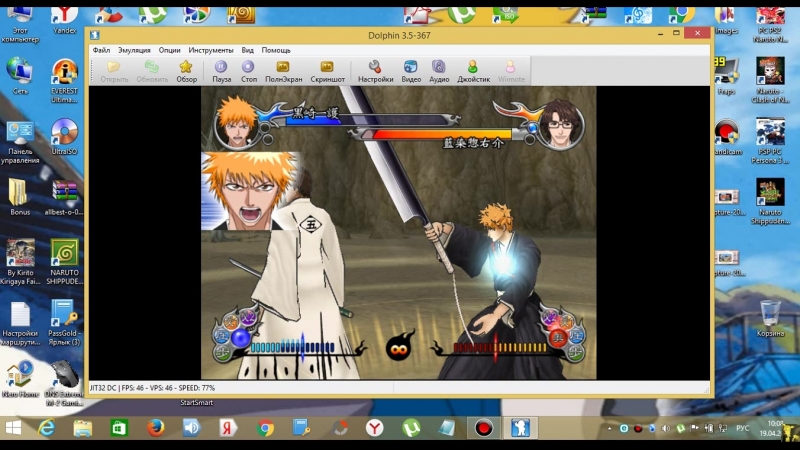The height and width of the screenshot is (450, 800).
Task: Take a screenshot with the Скриншот icon
Action: (328, 71)
